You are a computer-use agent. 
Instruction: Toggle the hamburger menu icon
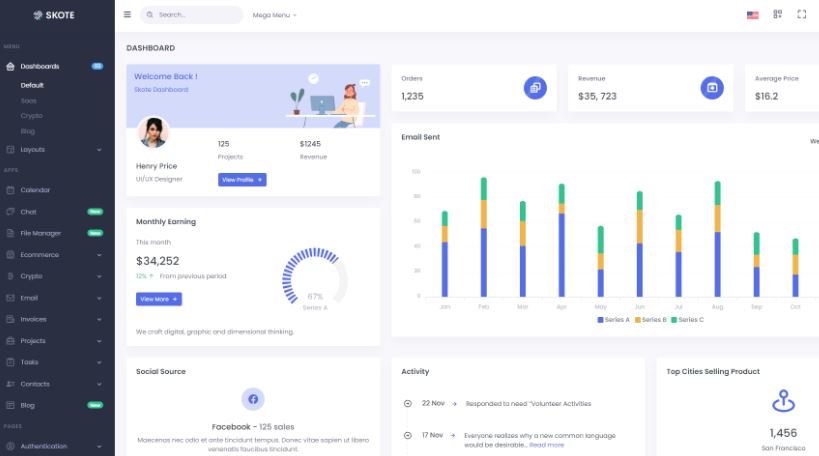pos(127,15)
